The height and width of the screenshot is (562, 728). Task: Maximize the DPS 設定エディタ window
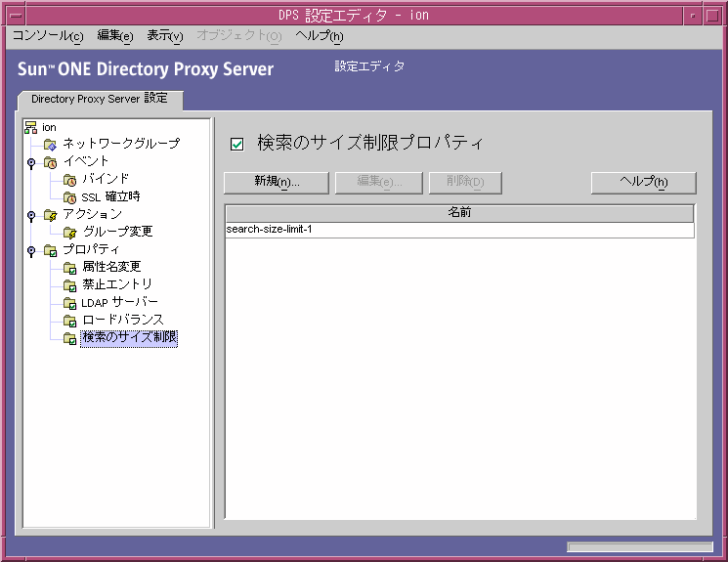pyautogui.click(x=711, y=16)
